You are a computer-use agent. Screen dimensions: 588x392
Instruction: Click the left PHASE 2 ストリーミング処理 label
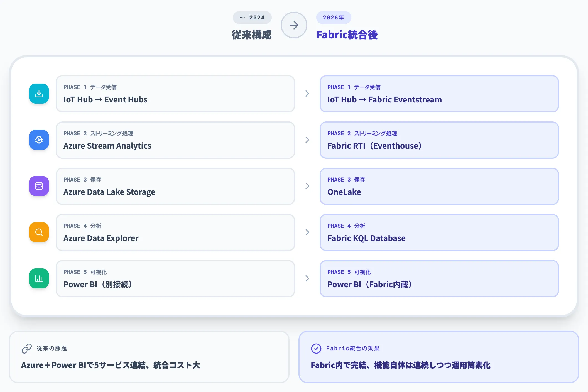(98, 133)
